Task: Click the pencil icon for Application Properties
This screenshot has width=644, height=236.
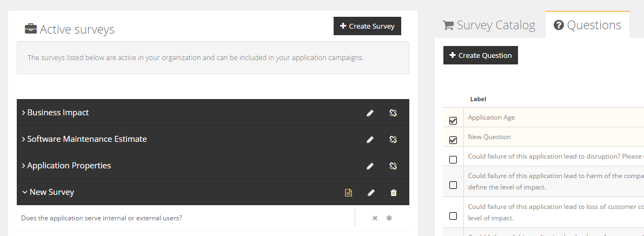Action: click(370, 166)
